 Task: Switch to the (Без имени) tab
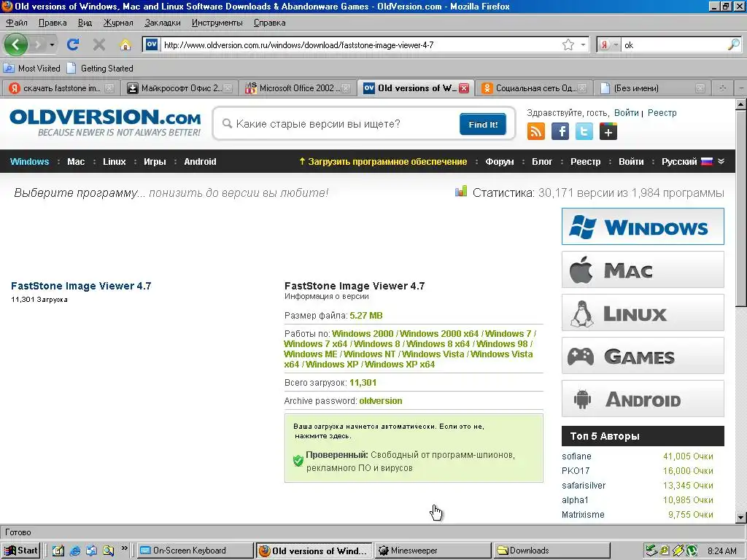(653, 88)
